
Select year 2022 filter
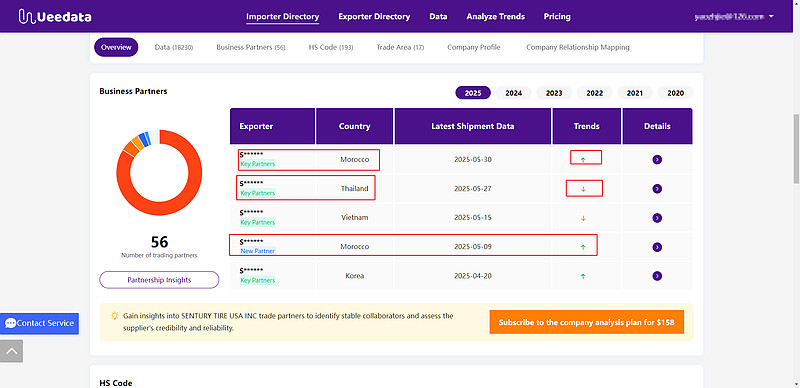coord(595,93)
